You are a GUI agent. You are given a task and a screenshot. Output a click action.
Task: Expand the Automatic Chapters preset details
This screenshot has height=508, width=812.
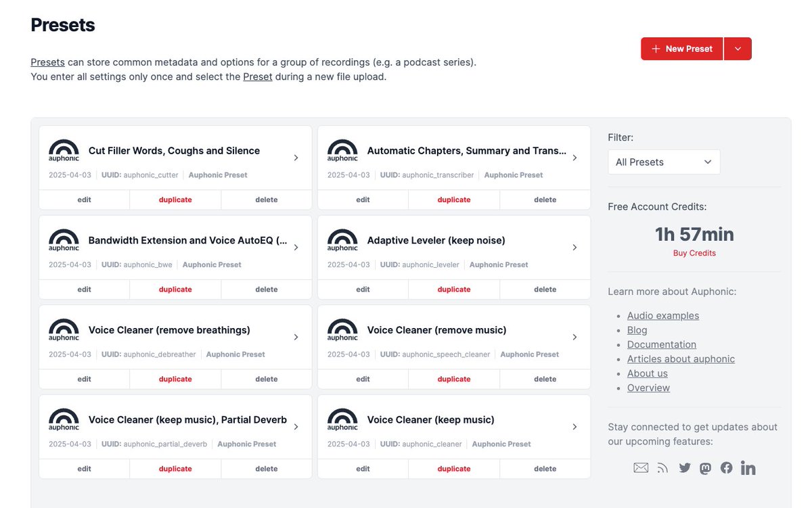tap(574, 157)
